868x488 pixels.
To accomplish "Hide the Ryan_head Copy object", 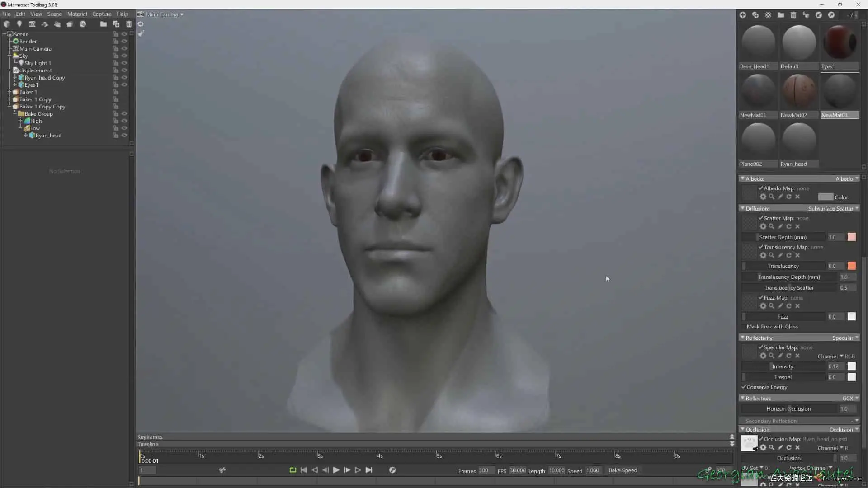I will [x=124, y=78].
